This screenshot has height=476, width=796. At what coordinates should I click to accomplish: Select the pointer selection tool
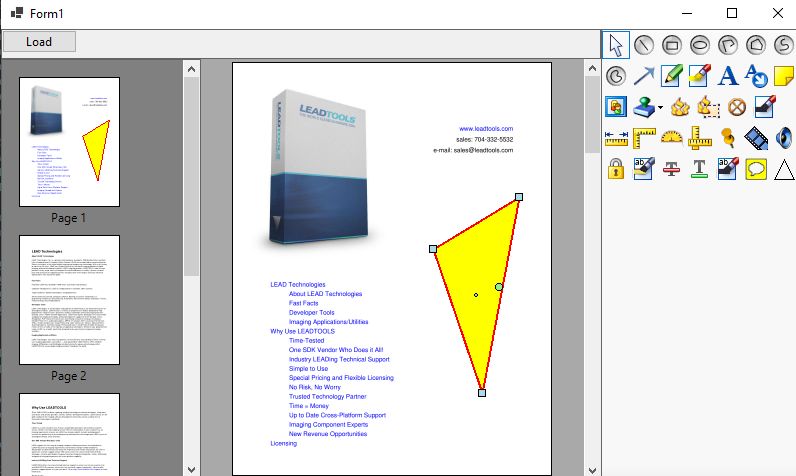click(x=616, y=45)
